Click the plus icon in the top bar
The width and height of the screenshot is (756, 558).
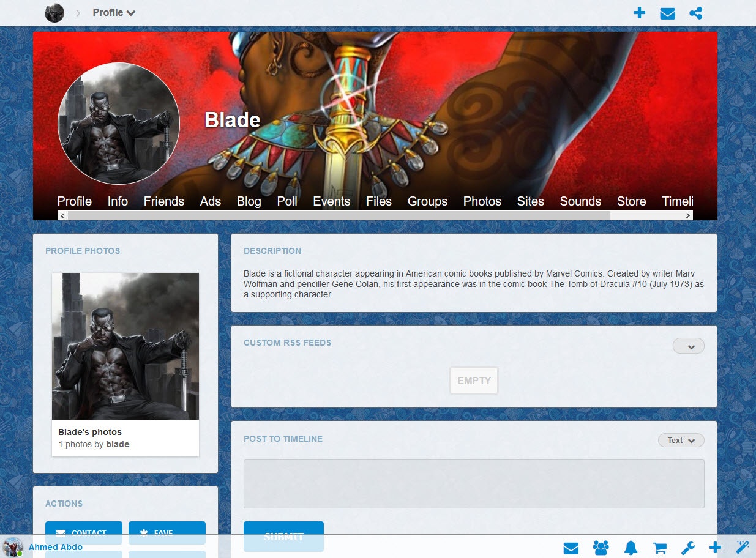pyautogui.click(x=639, y=13)
